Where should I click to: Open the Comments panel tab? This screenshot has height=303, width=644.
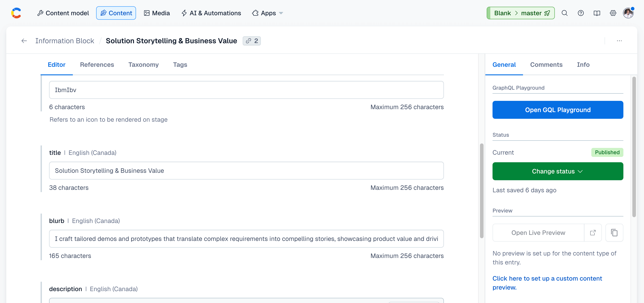click(x=547, y=65)
